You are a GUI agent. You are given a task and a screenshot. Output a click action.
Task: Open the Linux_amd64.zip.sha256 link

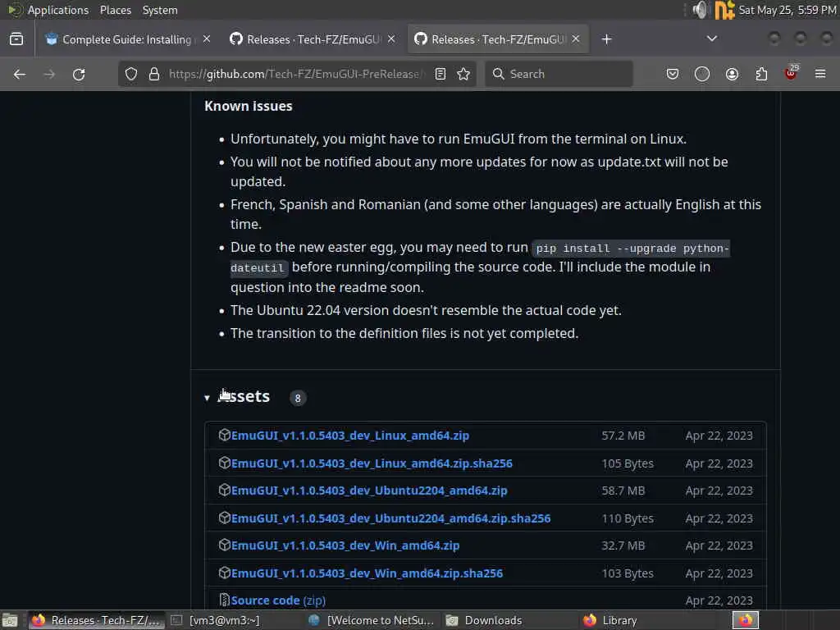click(372, 463)
